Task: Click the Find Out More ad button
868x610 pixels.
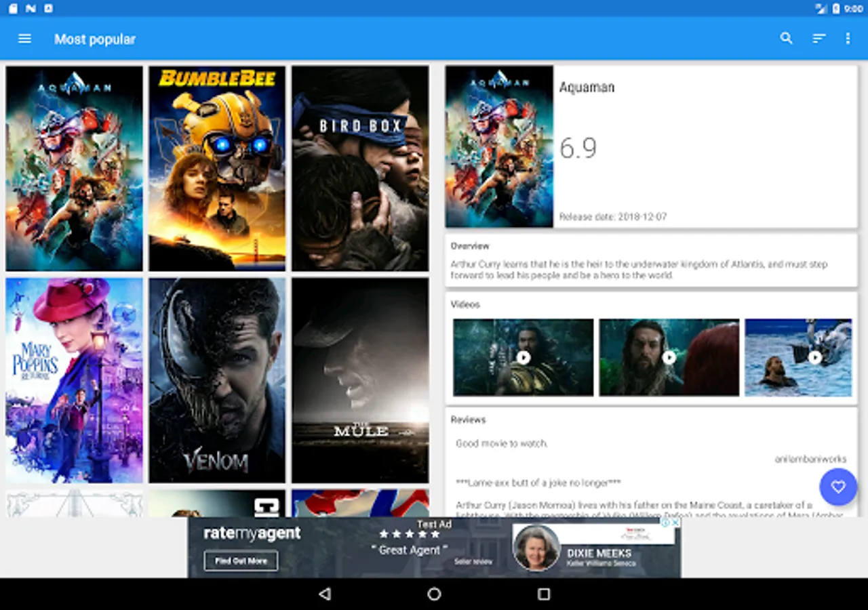Action: 241,561
